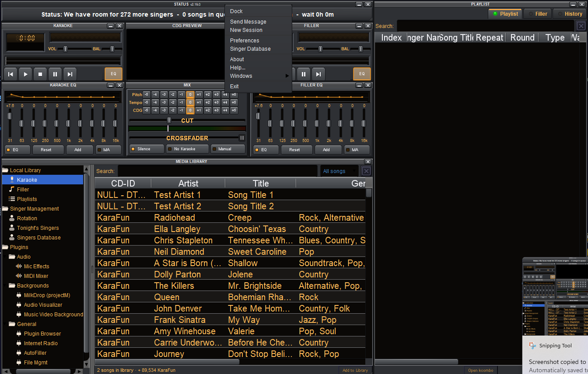The image size is (588, 374).
Task: Open Playlists in the Local Library tree
Action: click(x=27, y=199)
